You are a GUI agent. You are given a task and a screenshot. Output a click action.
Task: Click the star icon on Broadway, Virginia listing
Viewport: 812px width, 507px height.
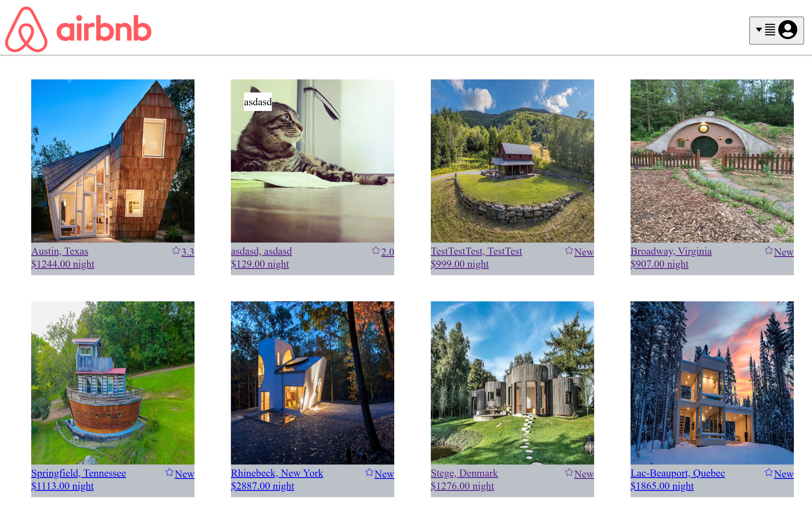tap(769, 250)
